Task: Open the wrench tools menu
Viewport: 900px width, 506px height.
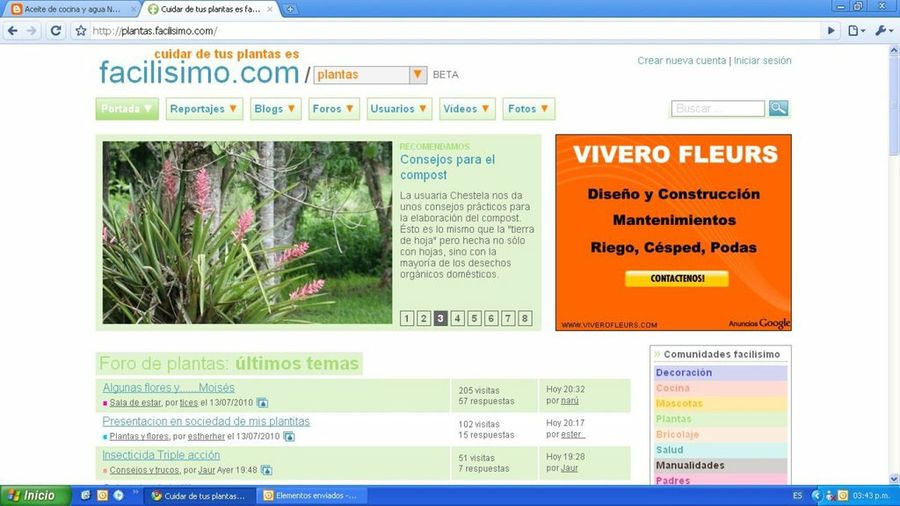Action: 883,31
